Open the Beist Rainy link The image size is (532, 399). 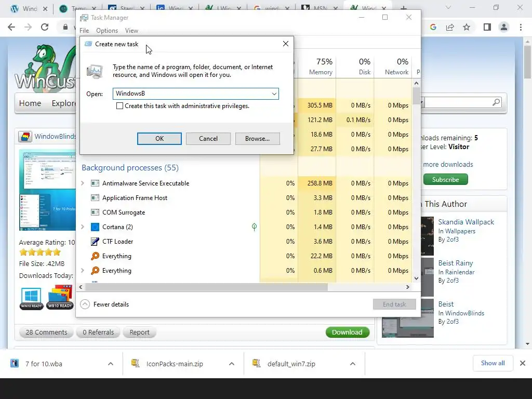pyautogui.click(x=455, y=263)
